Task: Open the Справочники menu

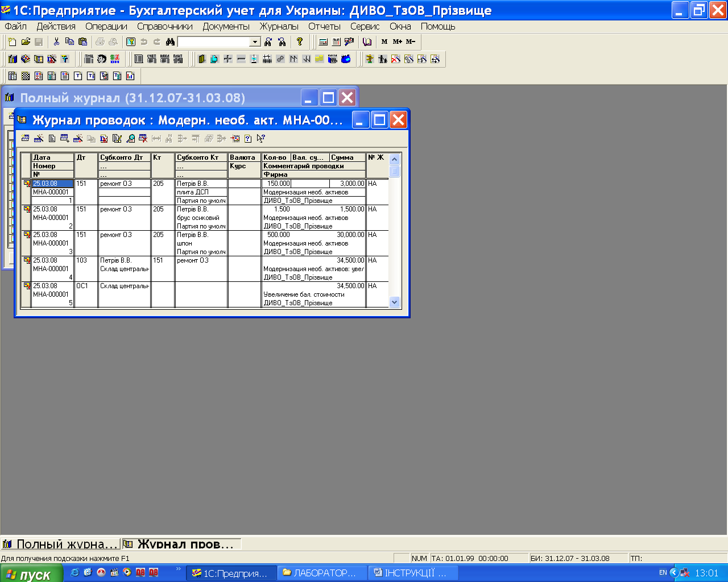Action: (165, 26)
